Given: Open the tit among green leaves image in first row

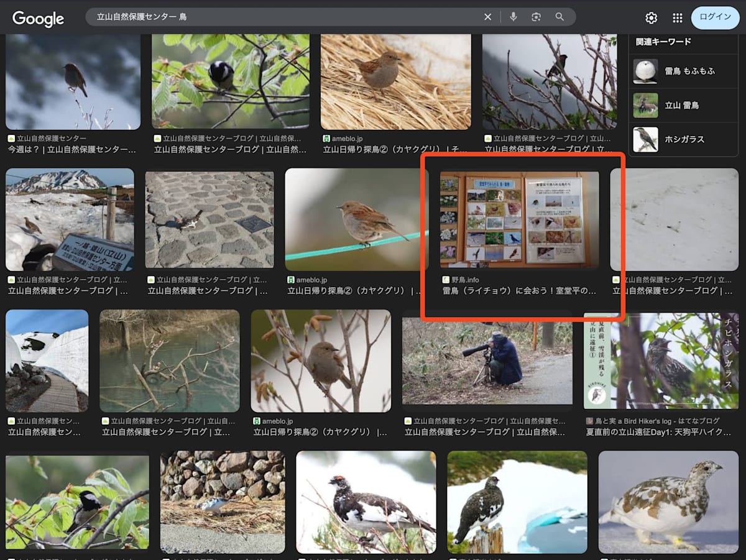Looking at the screenshot, I should (231, 81).
